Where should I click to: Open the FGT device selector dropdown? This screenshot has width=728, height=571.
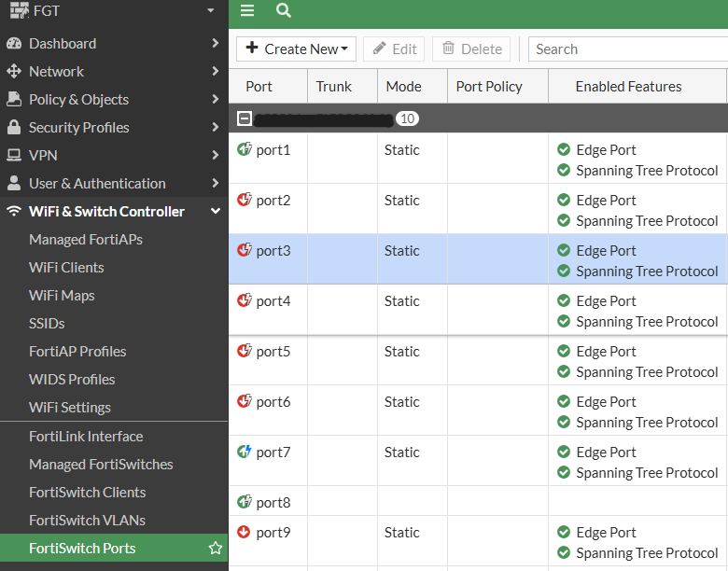coord(211,11)
